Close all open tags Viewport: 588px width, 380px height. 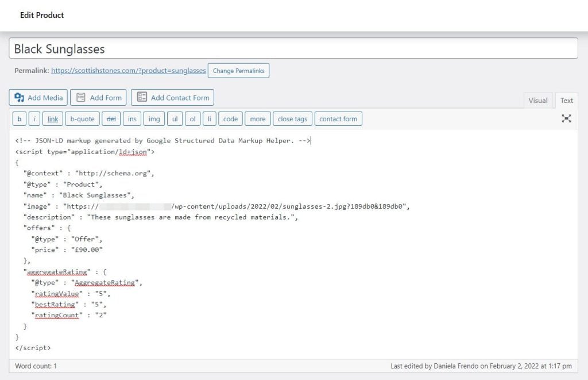pyautogui.click(x=292, y=118)
